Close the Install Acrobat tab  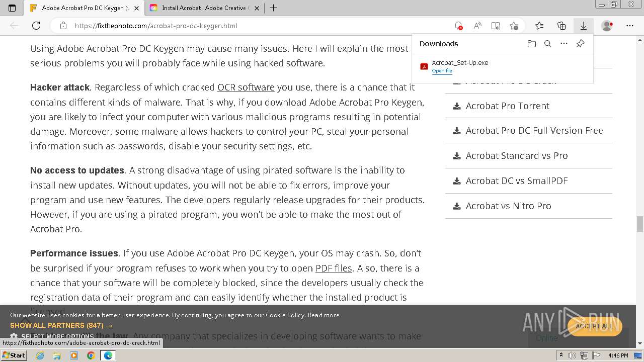(256, 8)
